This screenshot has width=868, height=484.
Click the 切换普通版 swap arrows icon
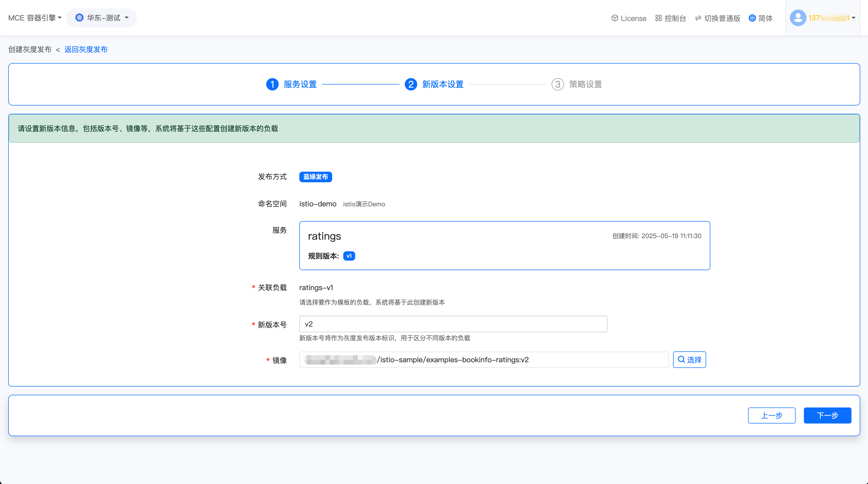click(x=698, y=18)
